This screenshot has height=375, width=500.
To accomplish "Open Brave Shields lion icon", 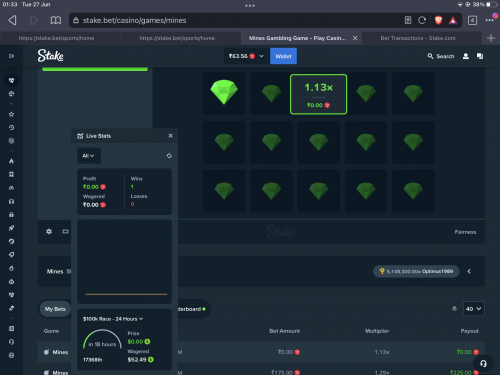I will pyautogui.click(x=438, y=20).
